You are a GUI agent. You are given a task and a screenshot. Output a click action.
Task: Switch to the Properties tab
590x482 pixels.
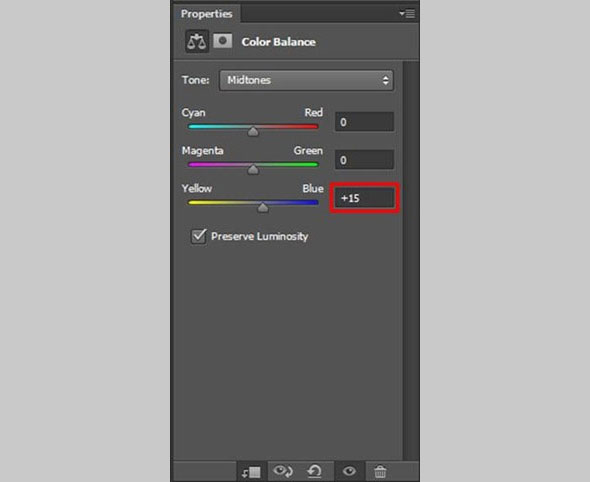(206, 14)
